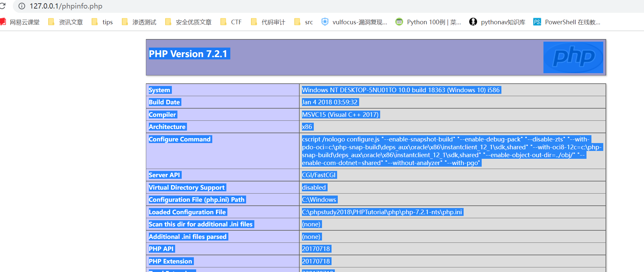
Task: Open the PowerShell 在线教程 bookmark
Action: click(x=567, y=22)
